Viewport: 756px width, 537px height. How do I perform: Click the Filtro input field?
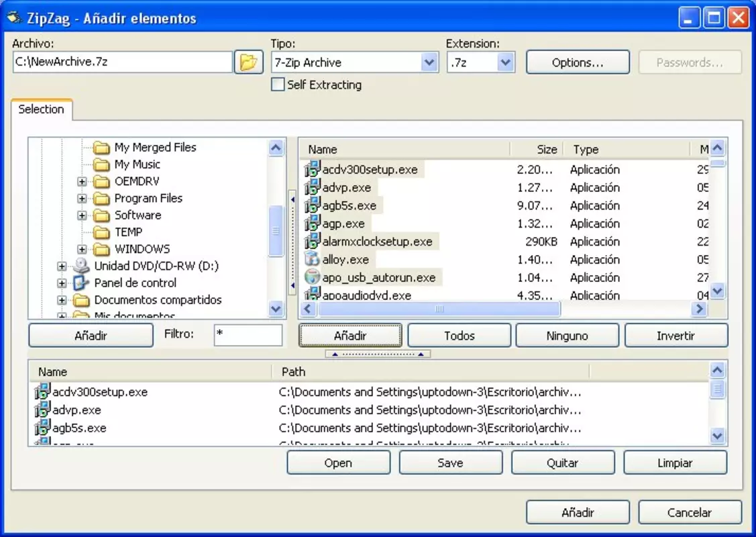coord(248,335)
